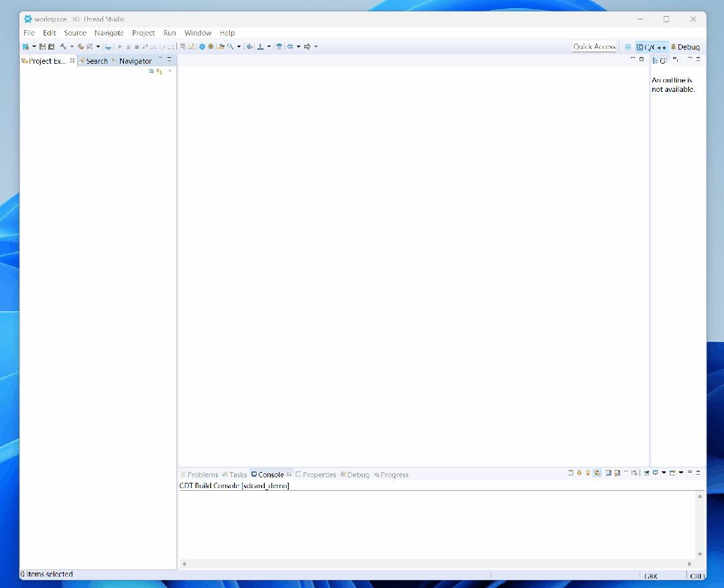Screen dimensions: 724x588
Task: Click the search magnifier toolbar icon
Action: 230,47
